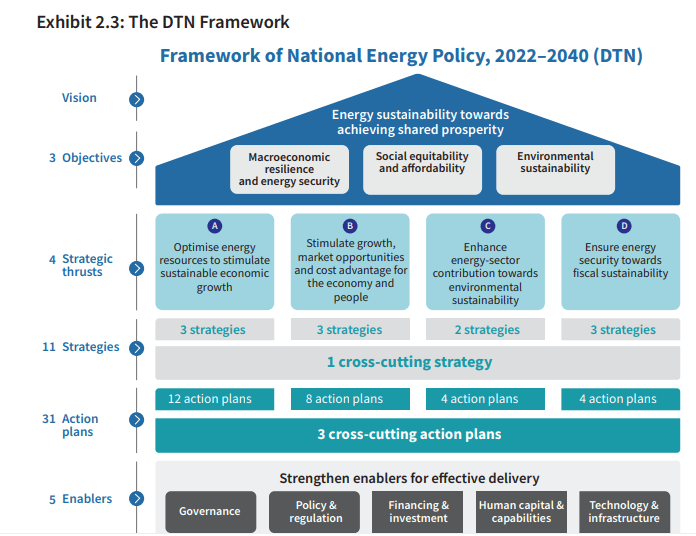Click the Environmental sustainability objective box
Viewport: 696px width, 536px height.
click(555, 169)
